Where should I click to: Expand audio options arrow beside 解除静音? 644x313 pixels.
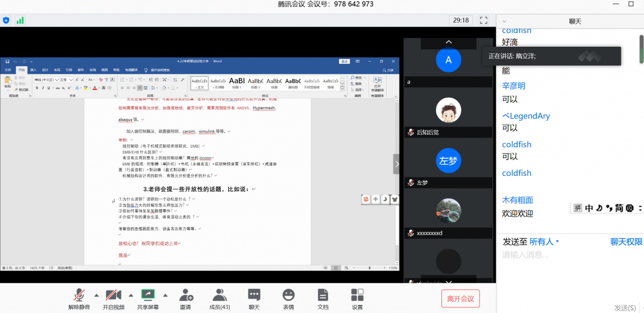click(x=96, y=295)
